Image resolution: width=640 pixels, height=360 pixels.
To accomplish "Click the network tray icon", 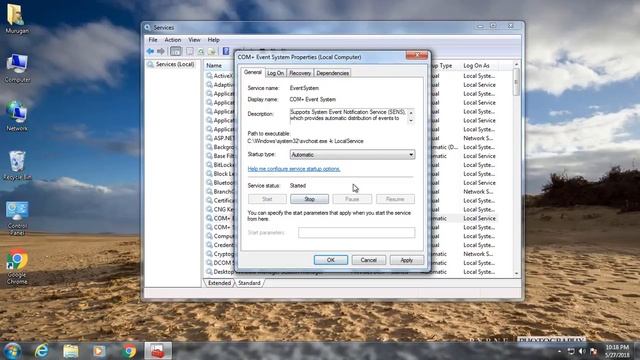I will click(571, 351).
